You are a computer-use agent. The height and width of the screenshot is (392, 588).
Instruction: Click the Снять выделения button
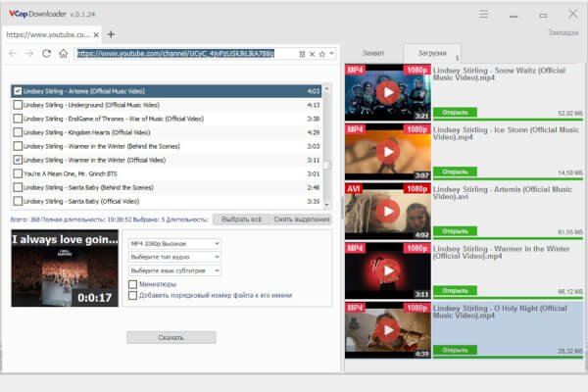(x=302, y=220)
